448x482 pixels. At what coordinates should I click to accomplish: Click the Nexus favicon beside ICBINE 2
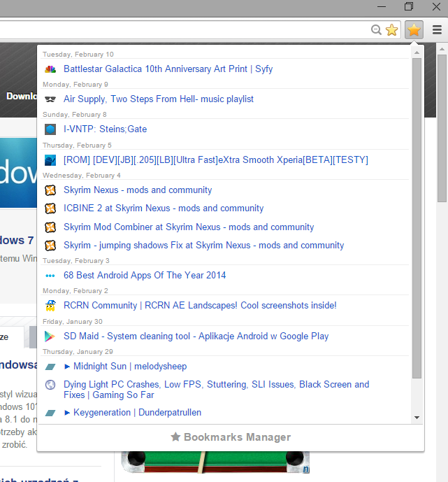(50, 208)
